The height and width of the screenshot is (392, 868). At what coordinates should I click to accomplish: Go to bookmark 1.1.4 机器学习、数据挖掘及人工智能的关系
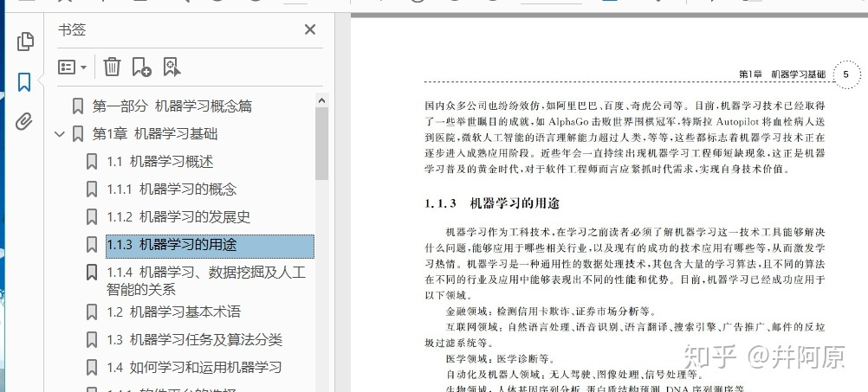point(206,280)
